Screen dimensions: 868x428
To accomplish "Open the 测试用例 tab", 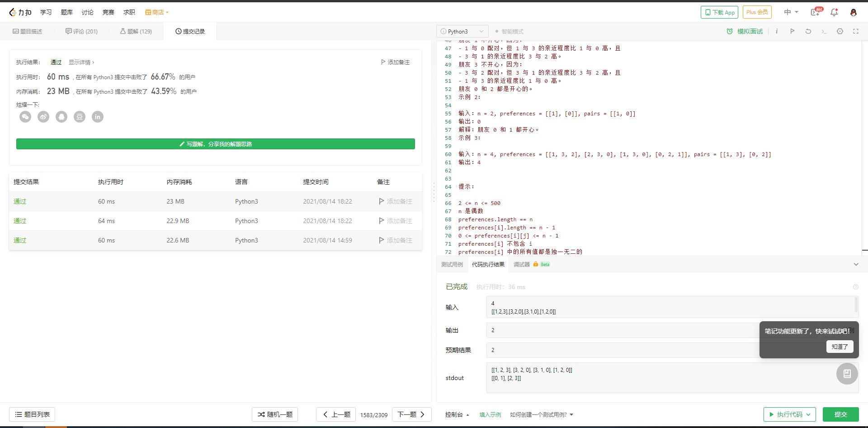I will click(452, 264).
